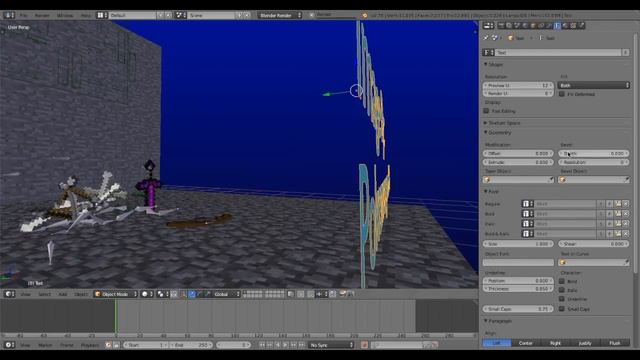Click the auto keyframe record button
The width and height of the screenshot is (640, 360).
[x=364, y=345]
